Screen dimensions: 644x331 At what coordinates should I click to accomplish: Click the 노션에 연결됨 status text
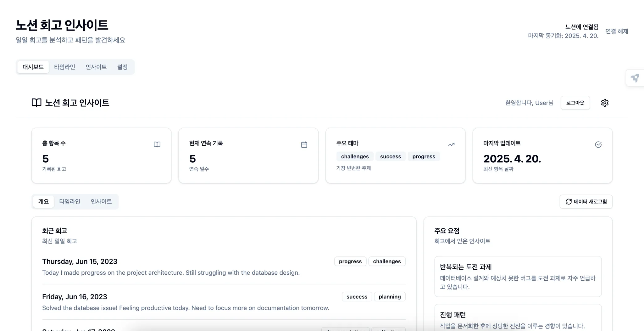582,27
